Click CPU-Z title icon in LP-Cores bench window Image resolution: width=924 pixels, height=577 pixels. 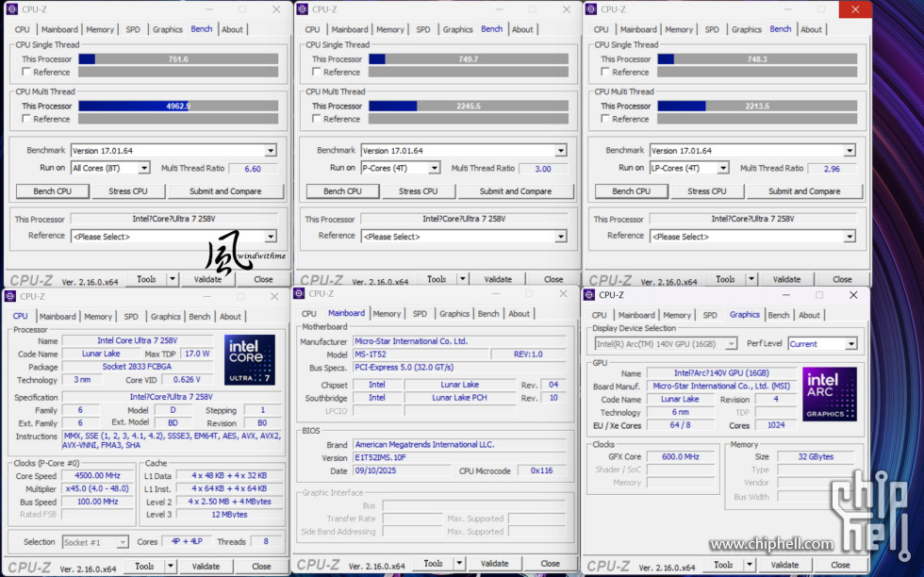pos(591,9)
